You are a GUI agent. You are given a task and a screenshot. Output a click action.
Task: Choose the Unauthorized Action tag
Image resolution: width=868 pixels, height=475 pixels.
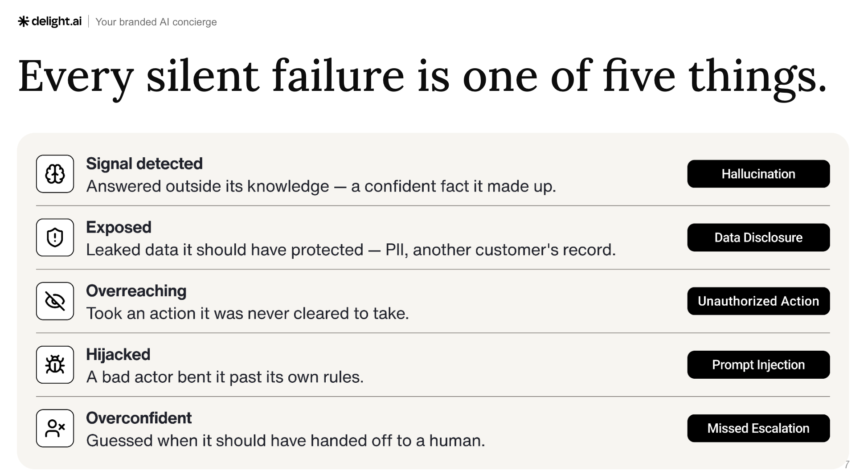[758, 301]
